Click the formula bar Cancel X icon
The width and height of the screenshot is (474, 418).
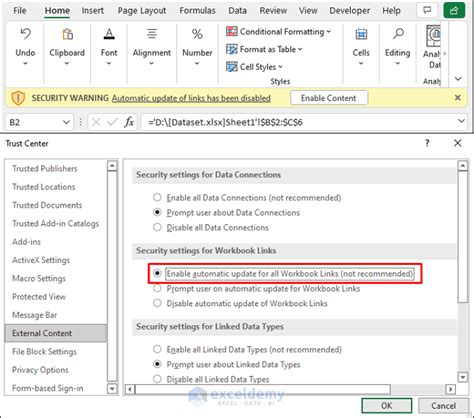click(96, 122)
